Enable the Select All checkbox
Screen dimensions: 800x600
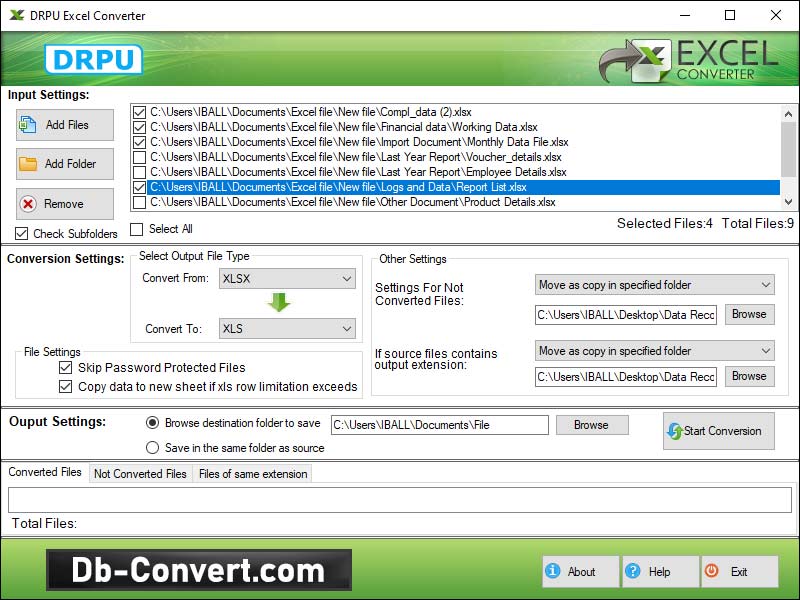pyautogui.click(x=138, y=229)
